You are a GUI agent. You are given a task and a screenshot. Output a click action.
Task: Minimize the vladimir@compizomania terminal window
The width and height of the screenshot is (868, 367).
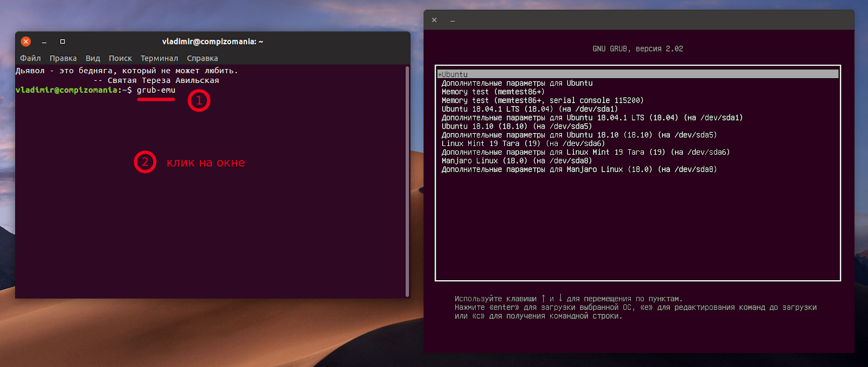click(x=44, y=42)
